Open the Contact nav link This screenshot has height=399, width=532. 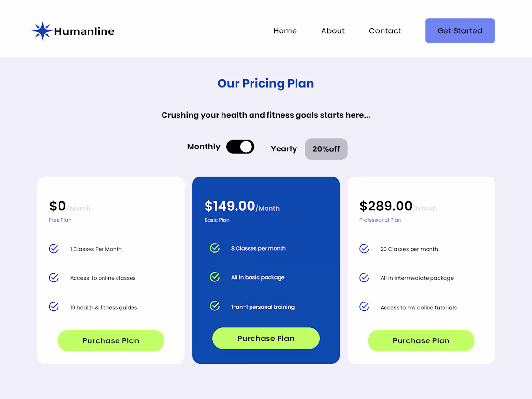point(385,31)
